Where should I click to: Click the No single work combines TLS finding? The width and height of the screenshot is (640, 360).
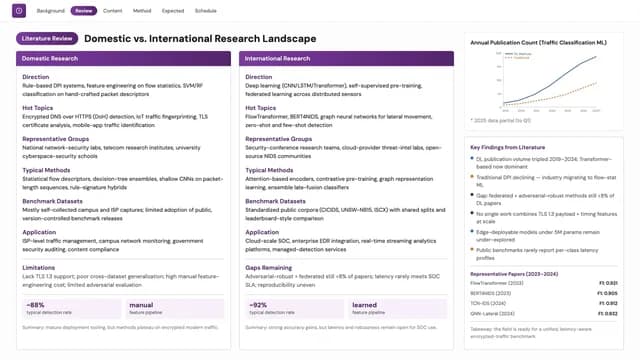(544, 218)
